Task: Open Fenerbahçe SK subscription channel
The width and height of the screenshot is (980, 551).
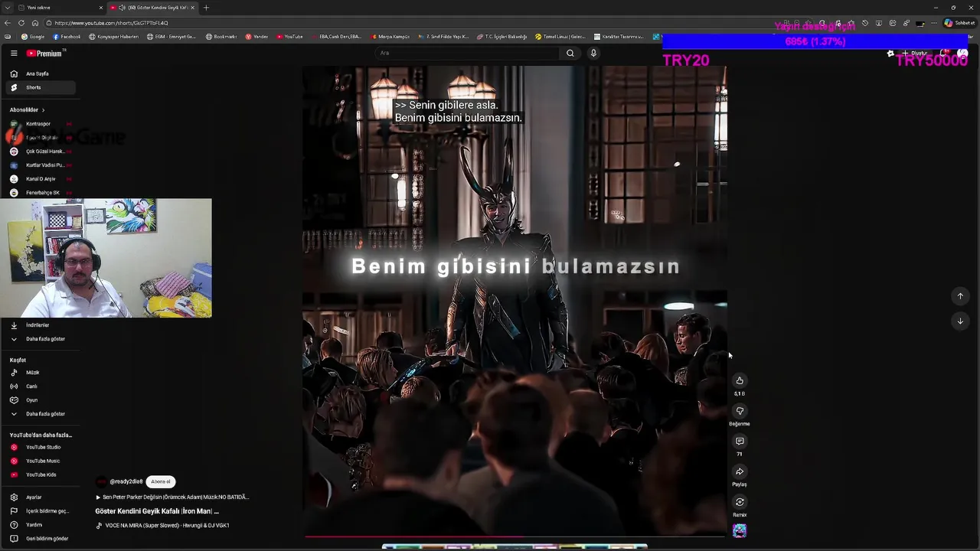Action: click(40, 193)
